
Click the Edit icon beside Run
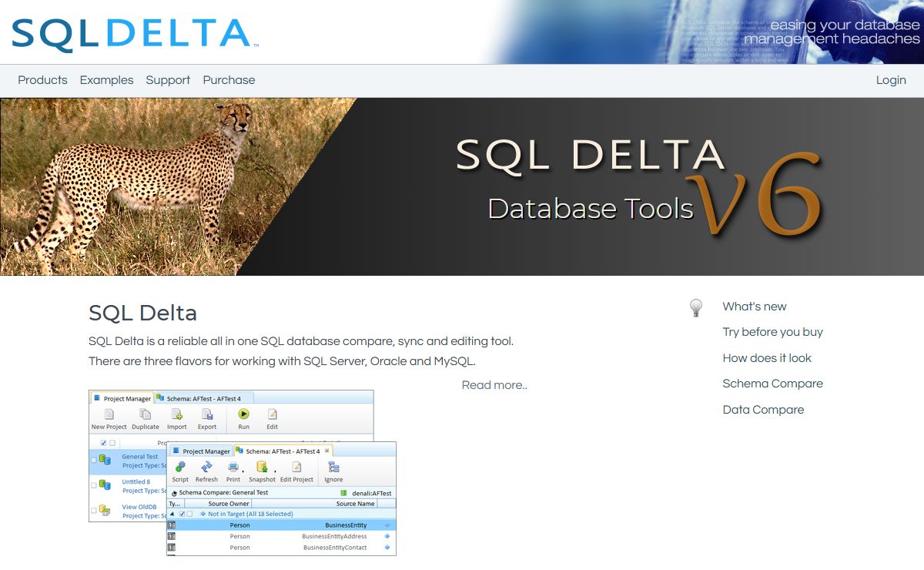pyautogui.click(x=273, y=414)
